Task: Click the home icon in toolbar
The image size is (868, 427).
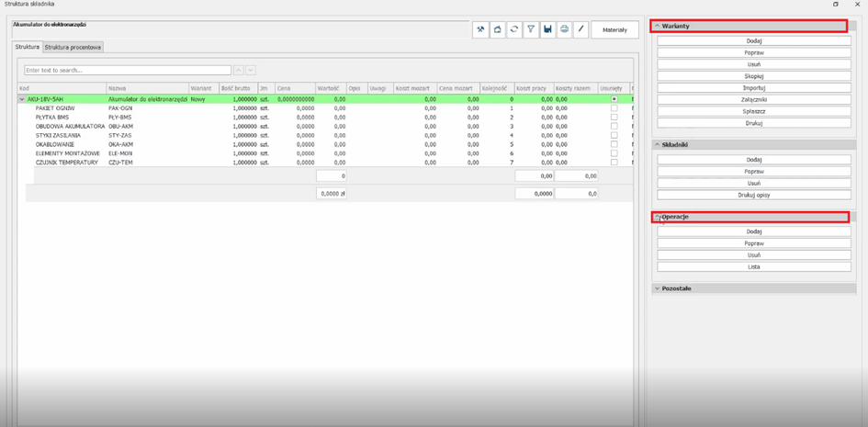Action: pos(497,29)
